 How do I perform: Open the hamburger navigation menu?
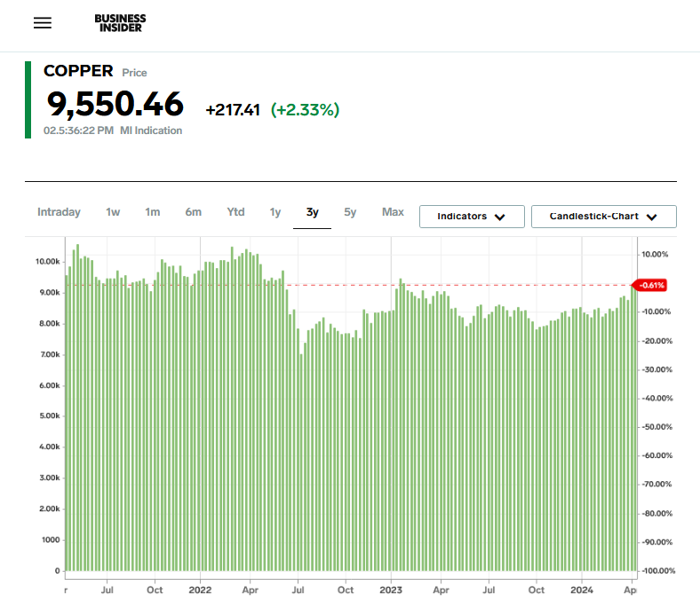pos(43,23)
